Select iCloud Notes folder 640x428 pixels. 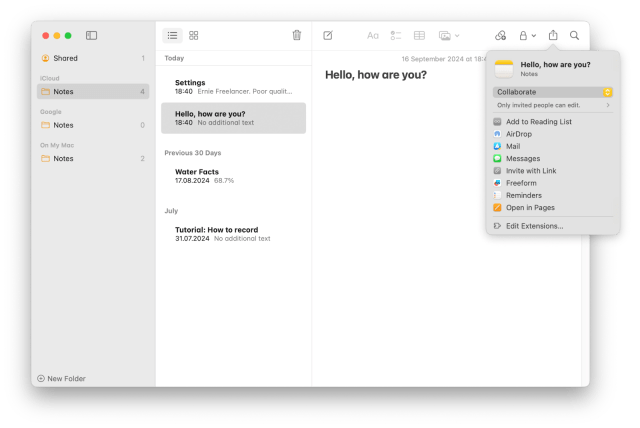tap(93, 91)
